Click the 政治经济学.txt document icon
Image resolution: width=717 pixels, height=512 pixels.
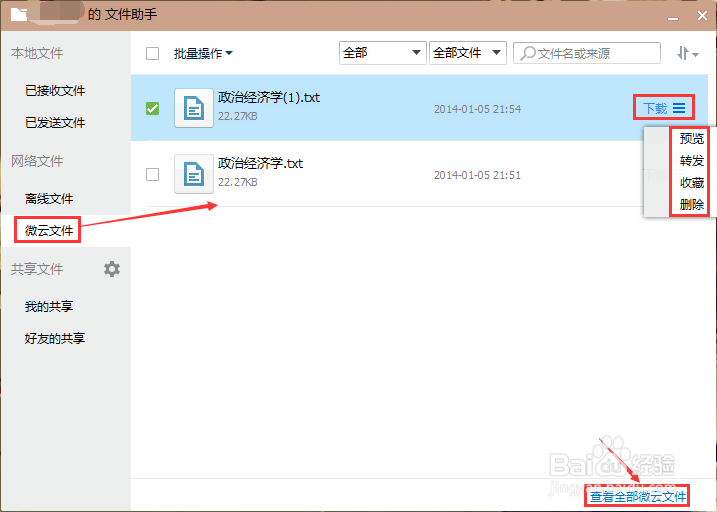pyautogui.click(x=194, y=174)
